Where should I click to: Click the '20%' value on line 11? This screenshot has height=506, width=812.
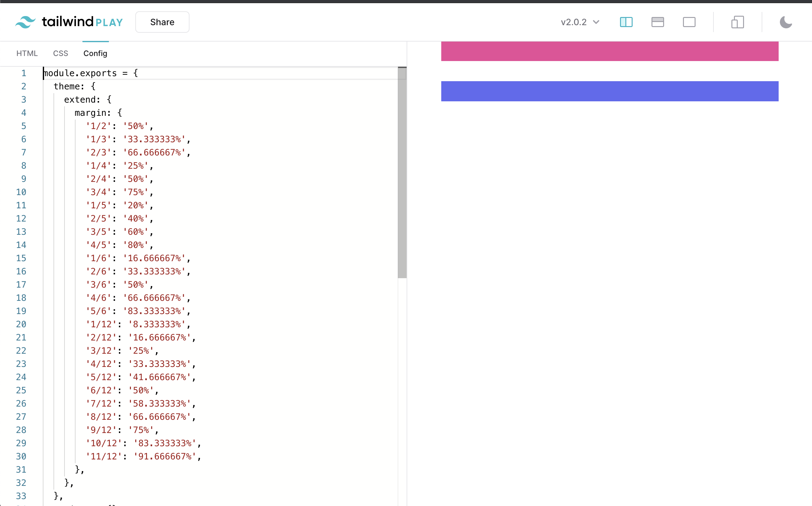[x=136, y=205]
